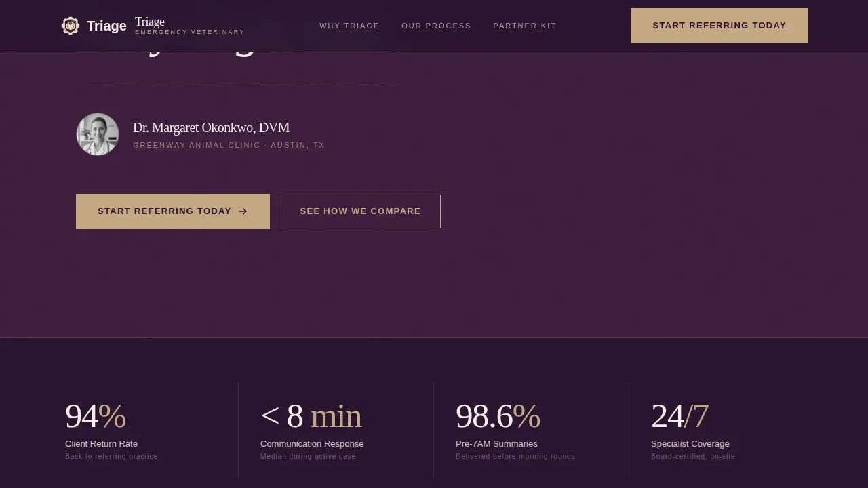Click Dr. Margaret Okonkwo's portrait photo
Viewport: 868px width, 488px height.
[98, 134]
